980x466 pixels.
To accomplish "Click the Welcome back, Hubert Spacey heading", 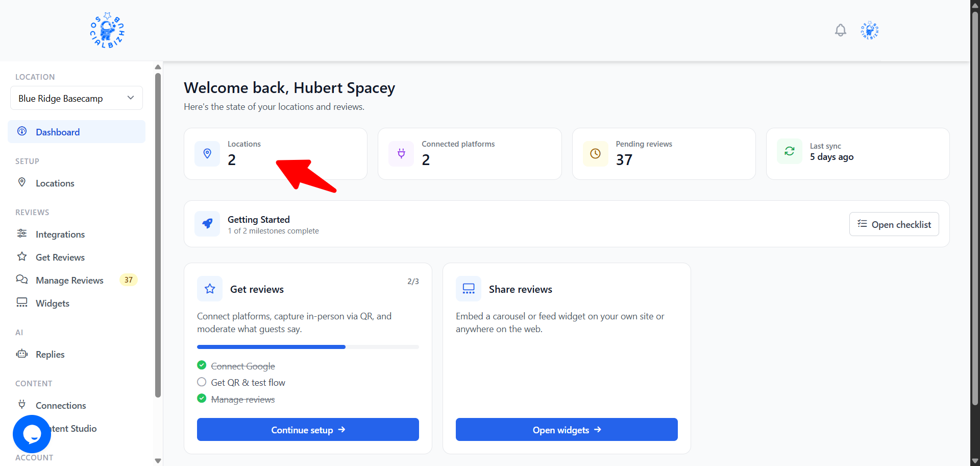I will point(289,88).
